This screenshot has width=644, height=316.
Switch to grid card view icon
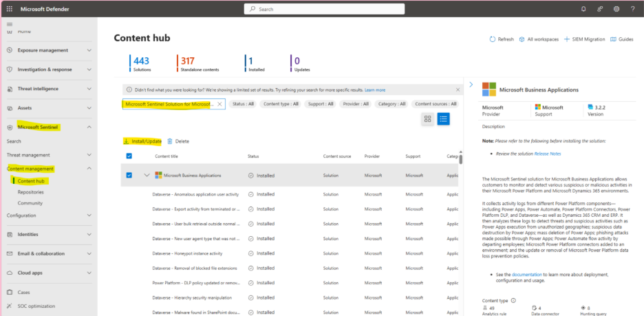coord(427,119)
